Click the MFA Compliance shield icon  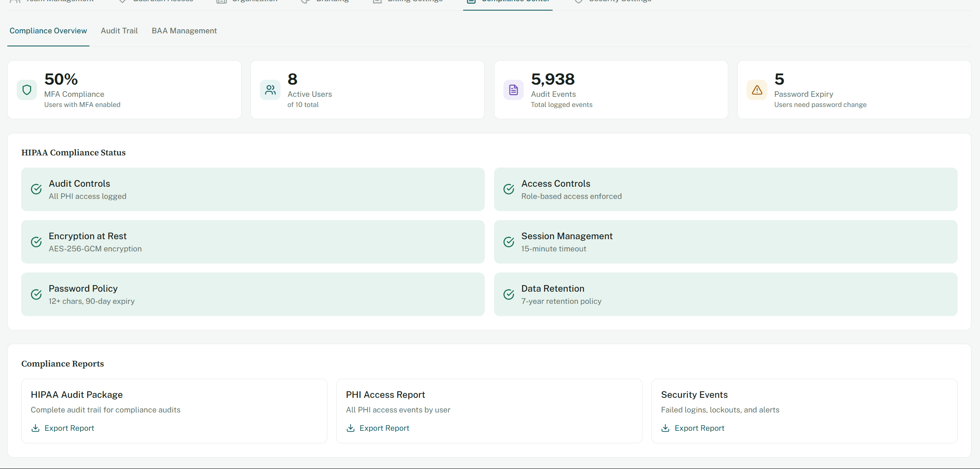click(27, 90)
